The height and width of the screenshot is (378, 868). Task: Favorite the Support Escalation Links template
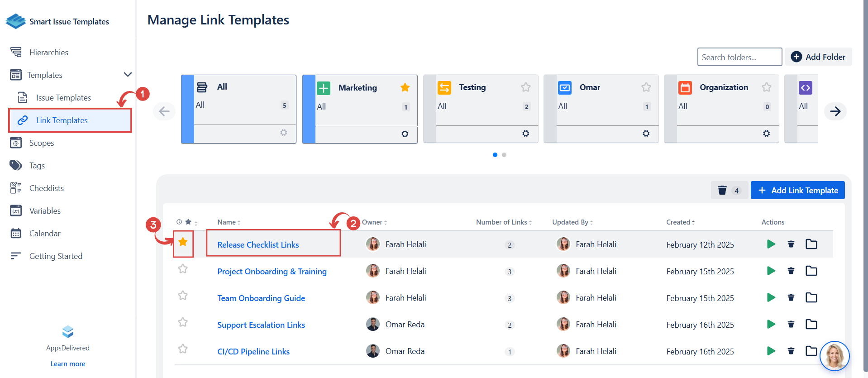[x=183, y=322]
